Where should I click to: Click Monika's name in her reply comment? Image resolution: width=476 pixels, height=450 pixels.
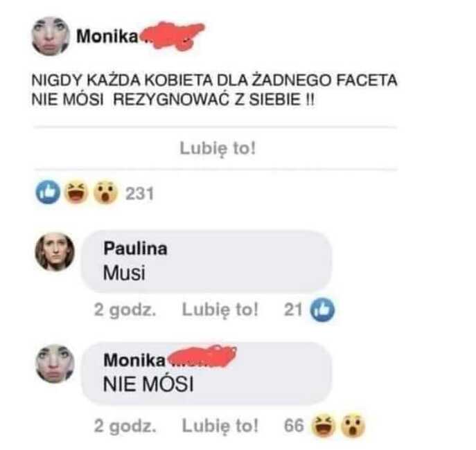(x=134, y=360)
